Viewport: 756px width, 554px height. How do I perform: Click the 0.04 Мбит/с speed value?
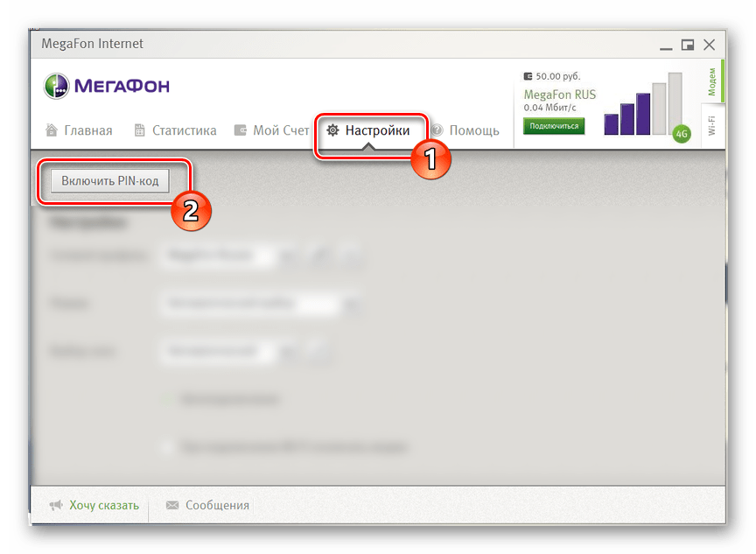(x=549, y=108)
